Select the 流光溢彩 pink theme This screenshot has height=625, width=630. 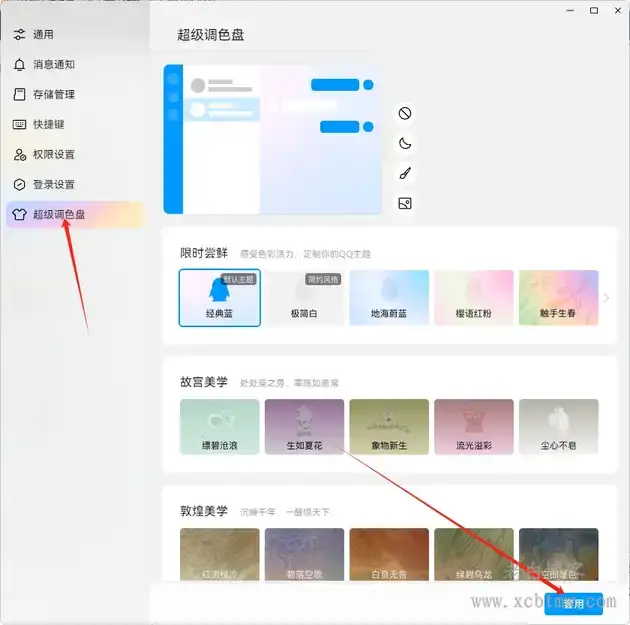click(x=474, y=427)
